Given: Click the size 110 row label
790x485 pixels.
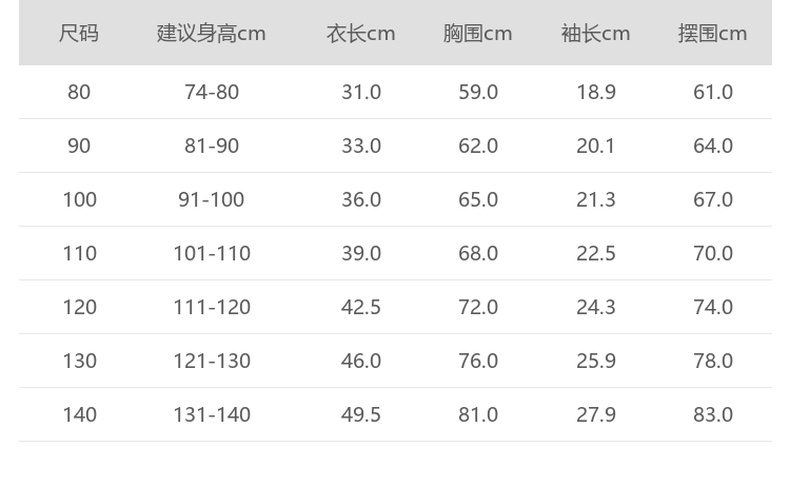Looking at the screenshot, I should coord(79,254).
